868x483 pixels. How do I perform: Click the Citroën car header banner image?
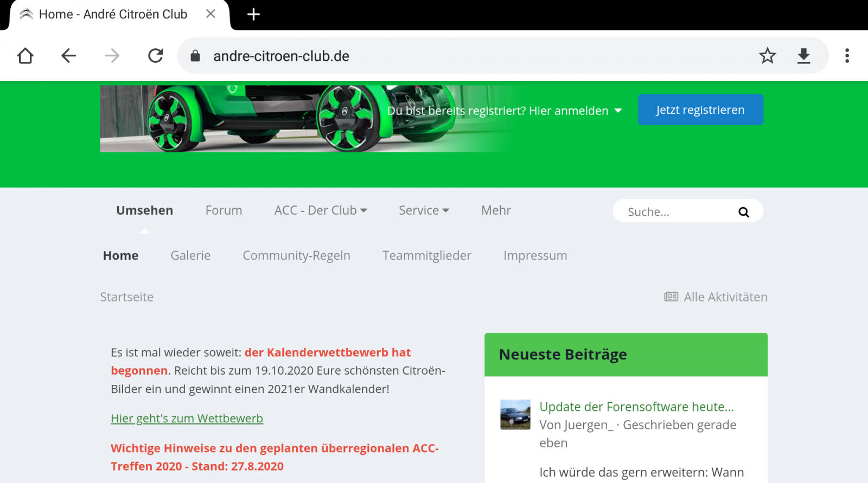[309, 118]
